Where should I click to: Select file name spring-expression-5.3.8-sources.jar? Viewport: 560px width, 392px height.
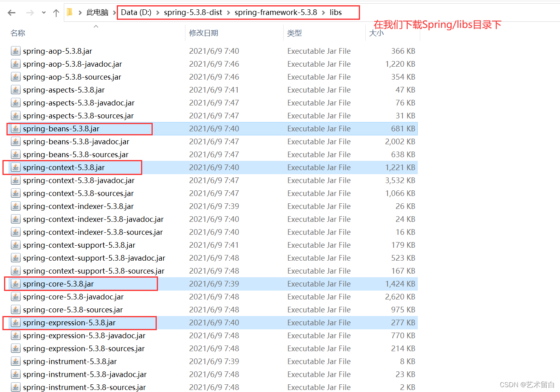point(84,349)
